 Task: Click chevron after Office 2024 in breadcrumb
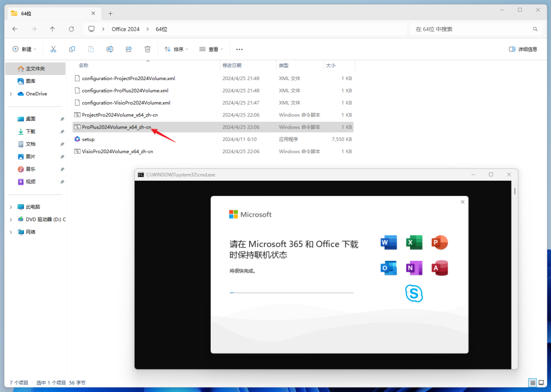pos(147,29)
